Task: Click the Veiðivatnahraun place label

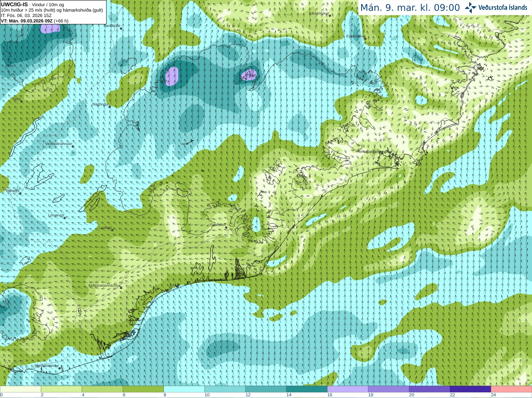Action: pos(59,143)
